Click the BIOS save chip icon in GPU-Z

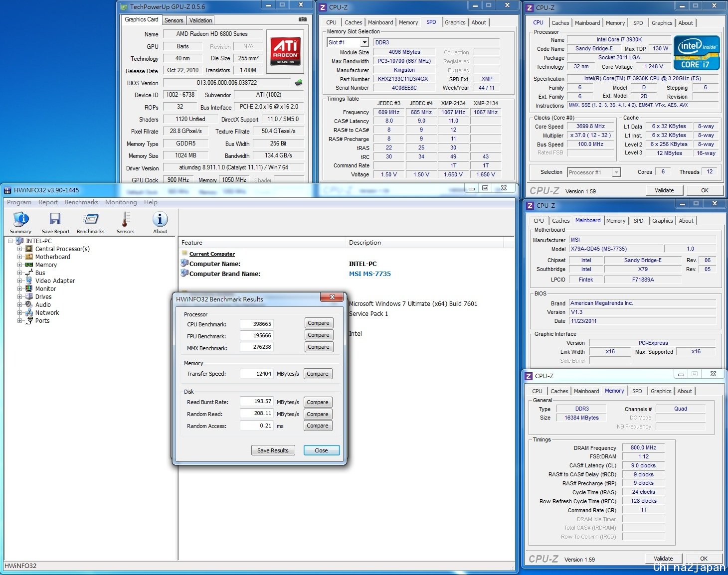click(x=299, y=82)
